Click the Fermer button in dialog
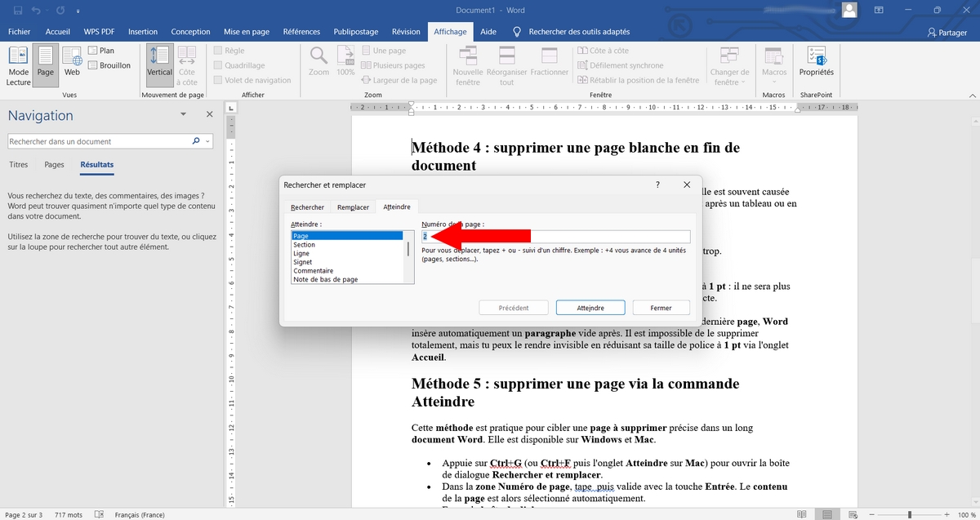This screenshot has height=520, width=980. [661, 308]
